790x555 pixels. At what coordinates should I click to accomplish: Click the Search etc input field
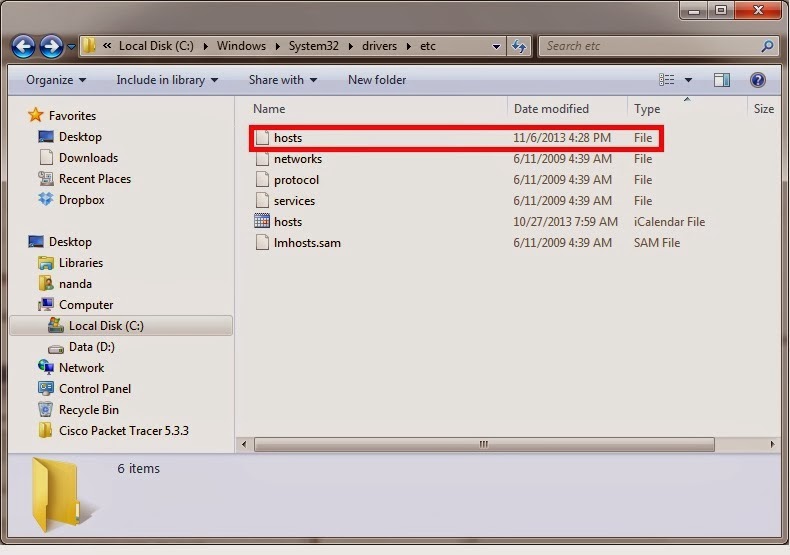click(x=650, y=46)
